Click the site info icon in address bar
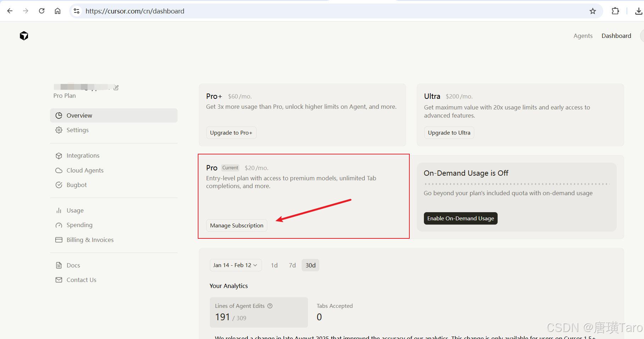Image resolution: width=644 pixels, height=339 pixels. click(77, 11)
